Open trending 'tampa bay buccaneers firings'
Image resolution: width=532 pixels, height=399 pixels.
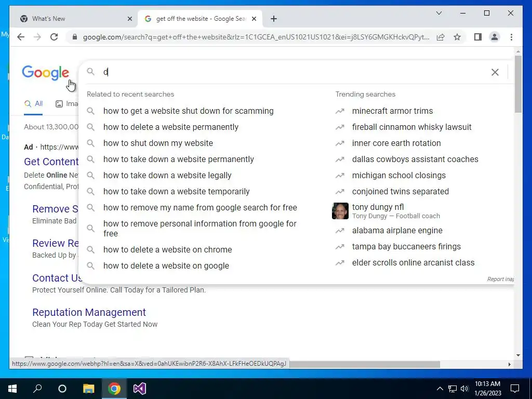406,247
